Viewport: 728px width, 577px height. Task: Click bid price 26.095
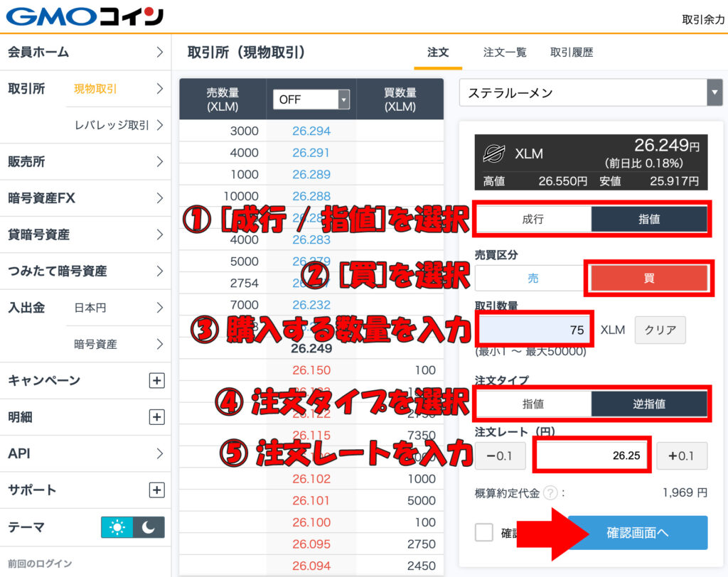(x=311, y=544)
